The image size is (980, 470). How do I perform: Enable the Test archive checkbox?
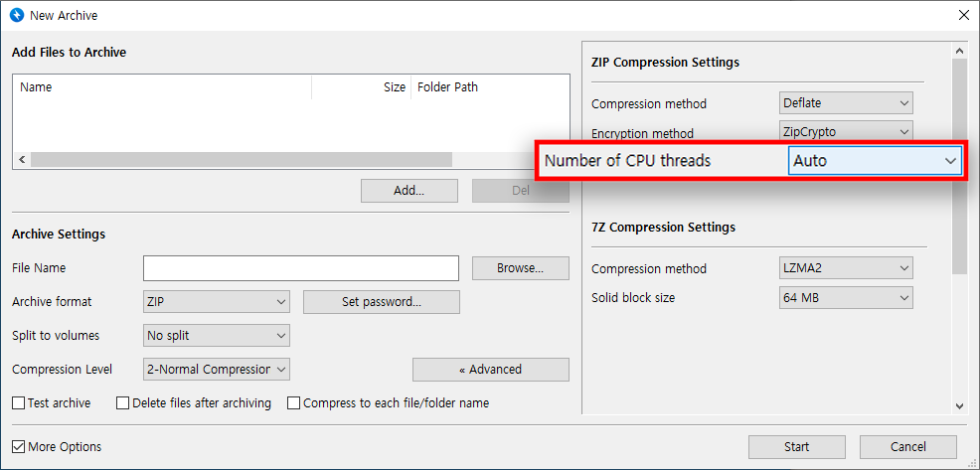(19, 403)
